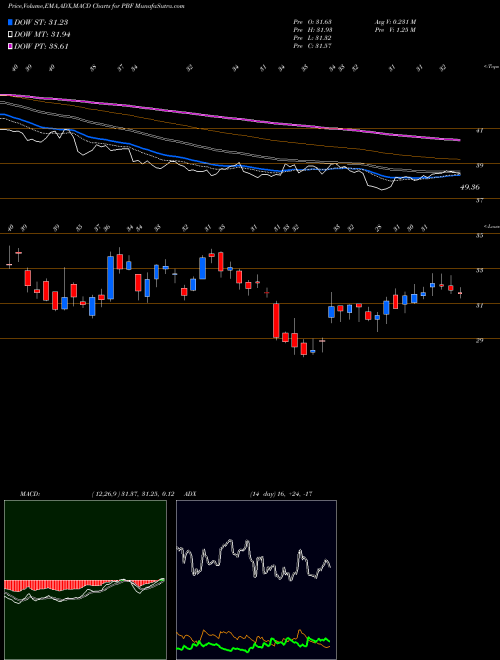Select the 'DOW ST: 31.23' legend label
Screen dimensions: 500x660
click(x=41, y=22)
